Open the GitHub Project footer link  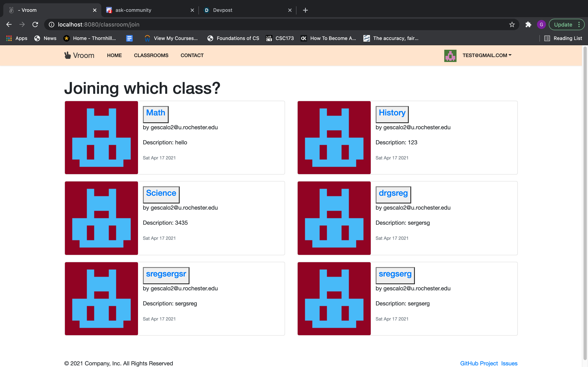479,363
